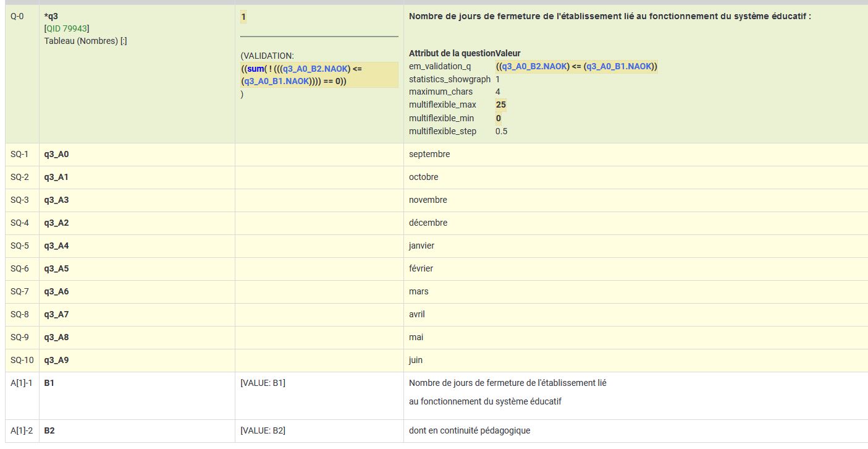
Task: Select q3_A0_B2.NAOK in the em_validation_q value
Action: (533, 66)
